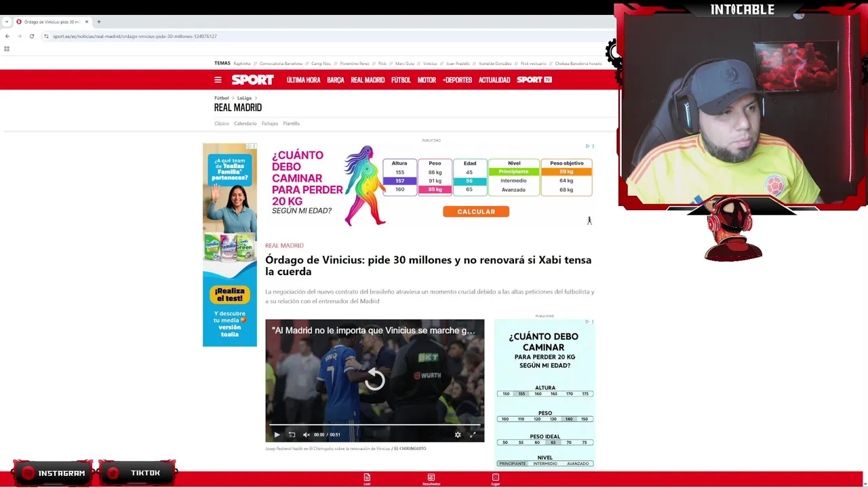The image size is (868, 488).
Task: Click the REAL MADRID category label above headline
Action: [284, 245]
